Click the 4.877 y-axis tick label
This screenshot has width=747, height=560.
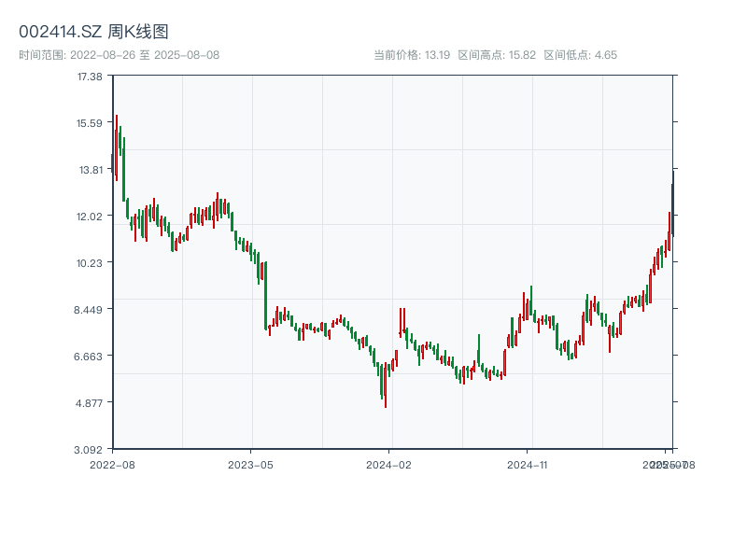pos(90,403)
